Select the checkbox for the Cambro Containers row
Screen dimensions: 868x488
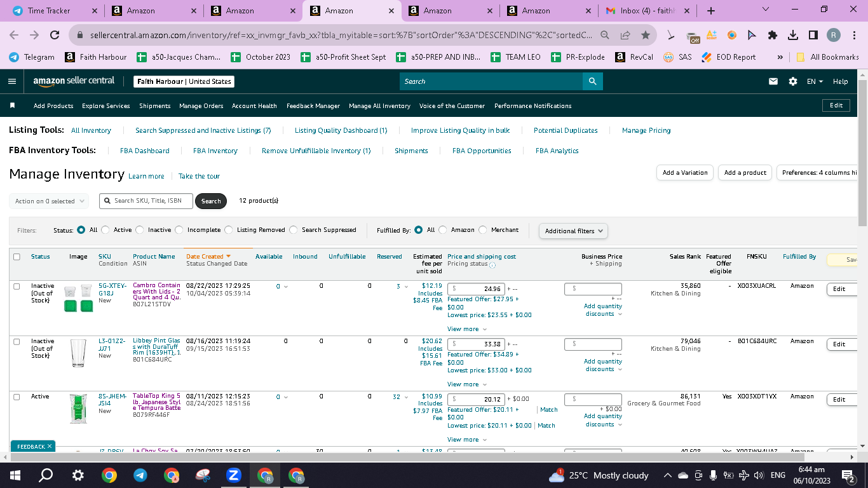coord(17,287)
